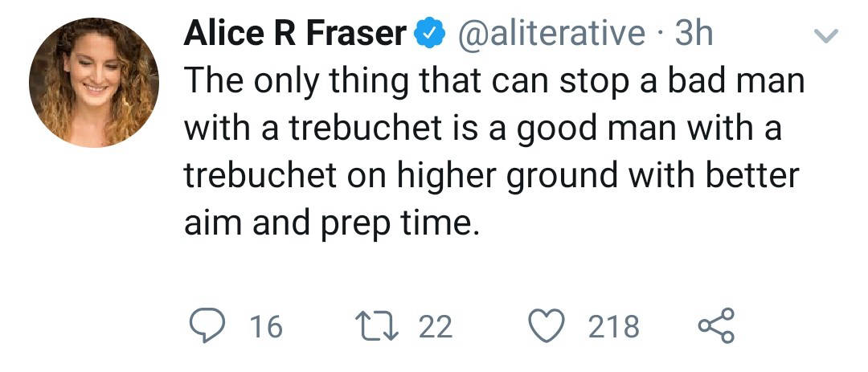
Task: Click the tweet line starting "The only thing"
Action: (x=494, y=83)
